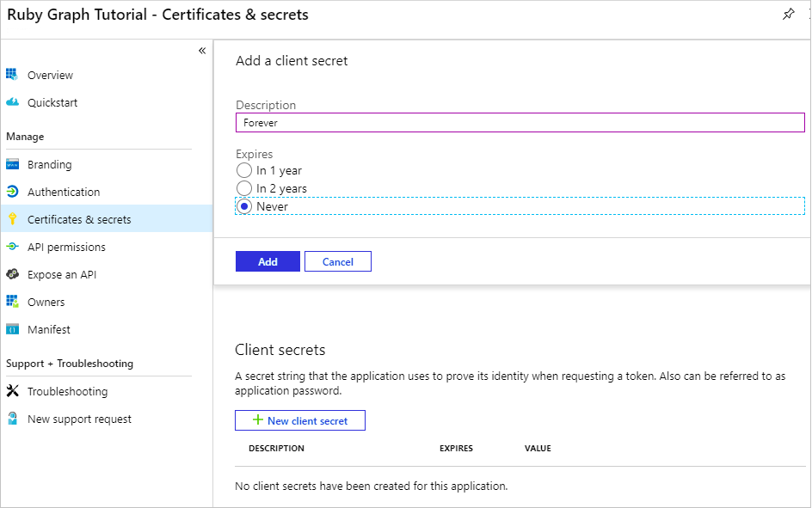812x508 pixels.
Task: Open the Owners menu item
Action: 46,302
